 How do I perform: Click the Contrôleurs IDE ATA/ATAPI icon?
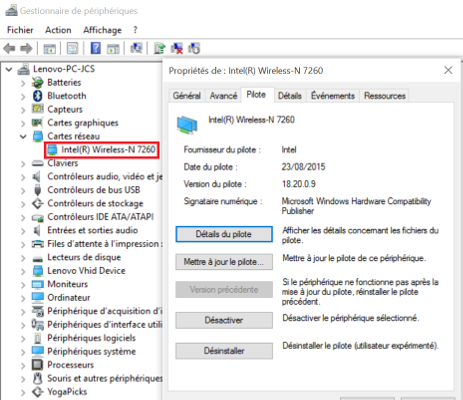[x=38, y=218]
